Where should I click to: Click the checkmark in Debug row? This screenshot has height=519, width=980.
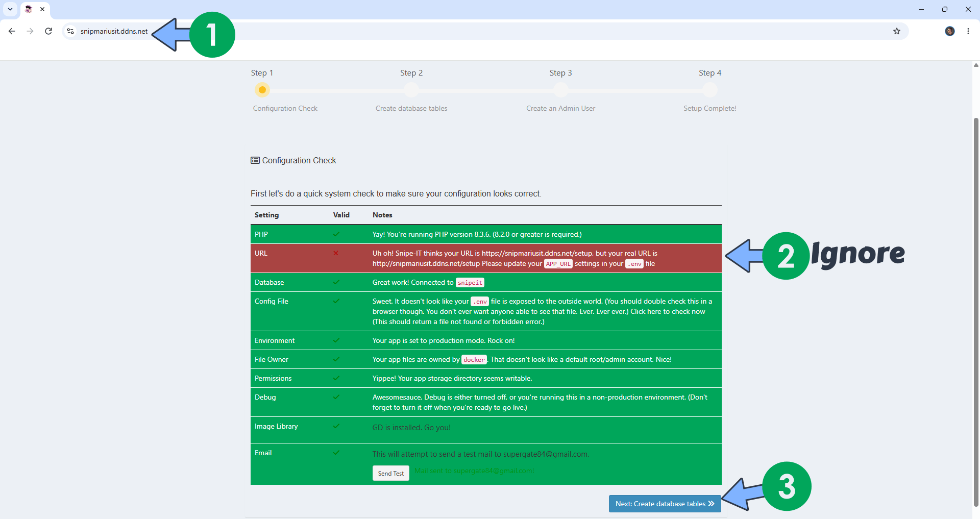pyautogui.click(x=336, y=397)
